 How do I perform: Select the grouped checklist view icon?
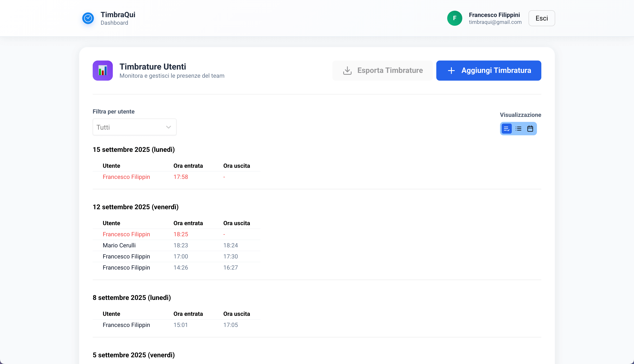click(506, 129)
